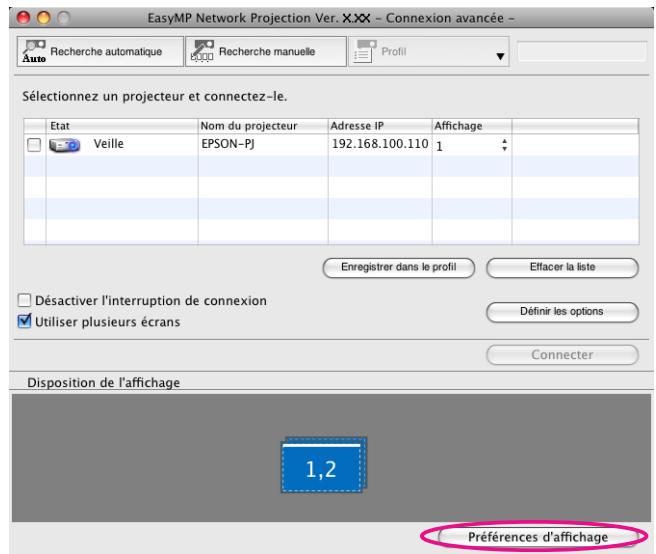Close the EasyMP window with red button
The image size is (656, 554).
tap(23, 18)
